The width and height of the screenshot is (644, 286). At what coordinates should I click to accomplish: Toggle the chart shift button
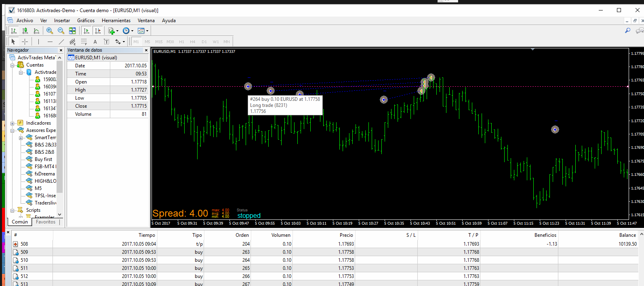pyautogui.click(x=97, y=31)
